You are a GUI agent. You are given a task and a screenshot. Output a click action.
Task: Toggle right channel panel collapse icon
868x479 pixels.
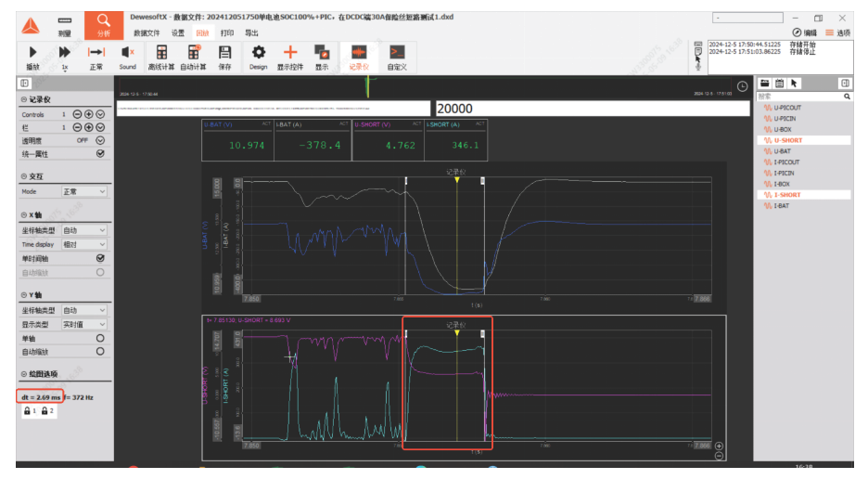[x=845, y=84]
